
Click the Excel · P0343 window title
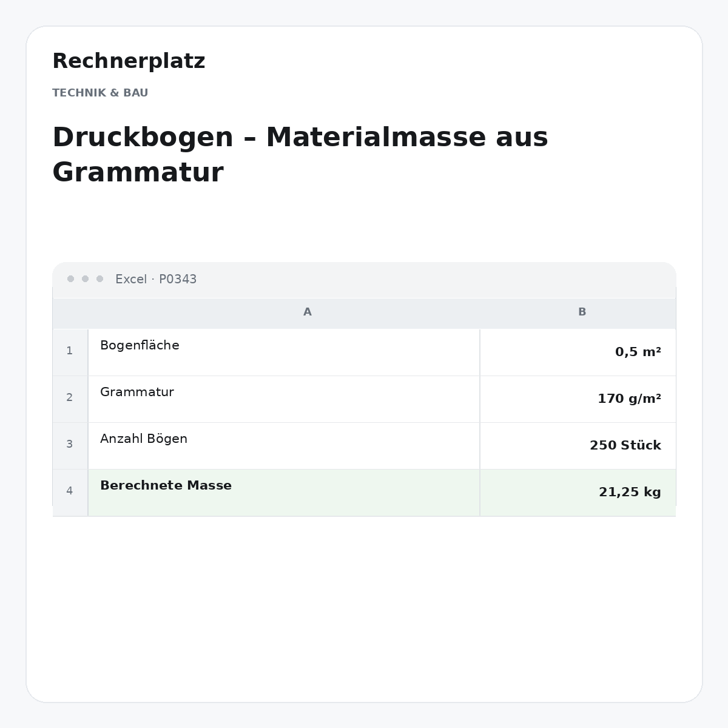point(156,279)
